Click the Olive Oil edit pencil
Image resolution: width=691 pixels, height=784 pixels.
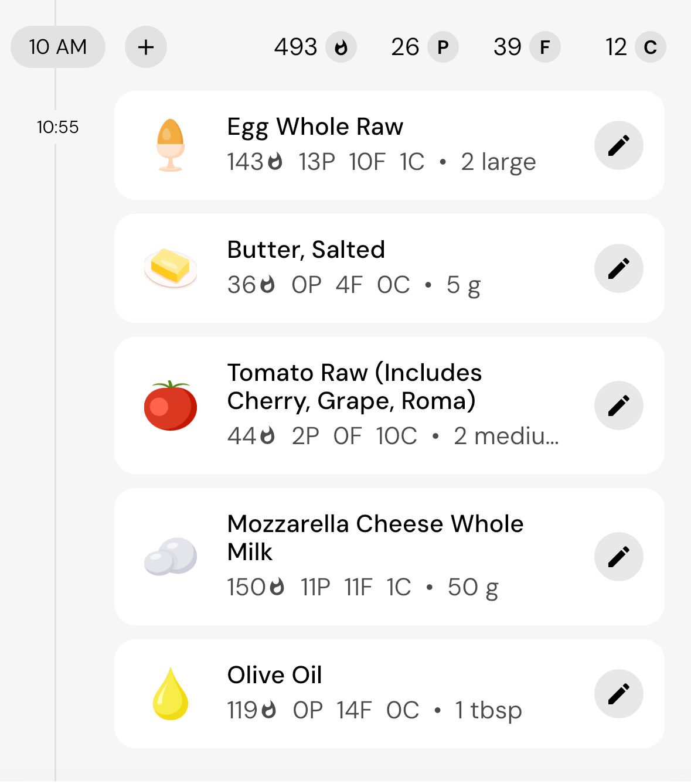pyautogui.click(x=618, y=694)
